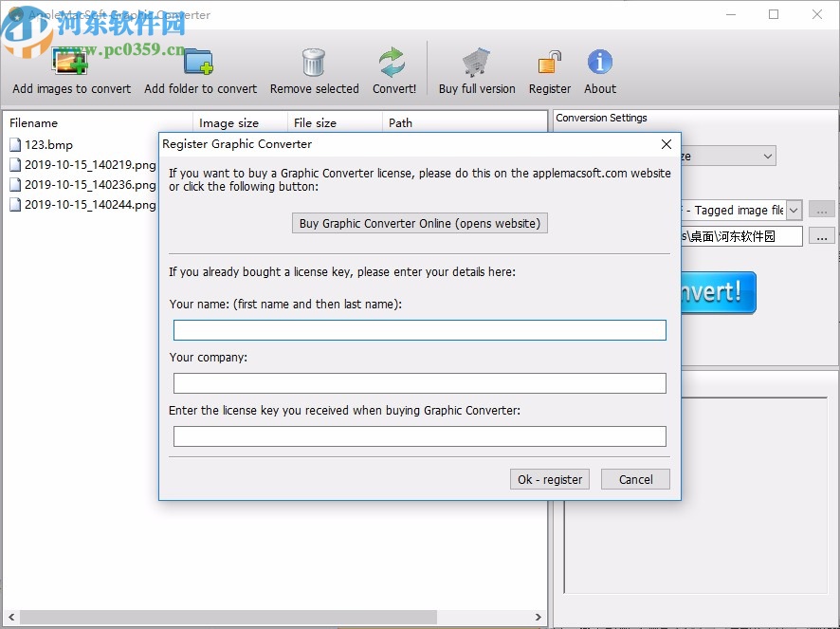Click Buy Graphic Converter Online button

419,223
